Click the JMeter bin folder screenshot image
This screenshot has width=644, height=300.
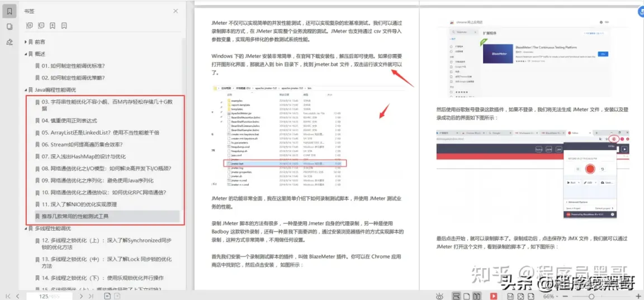click(308, 136)
